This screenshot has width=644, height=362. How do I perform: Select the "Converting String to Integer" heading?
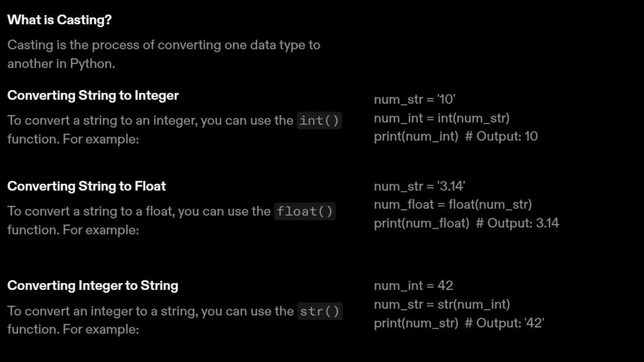point(93,95)
